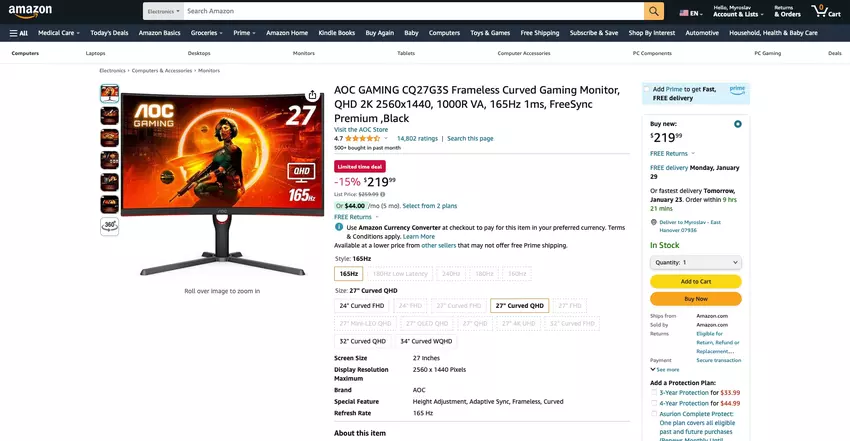
Task: Click the yellow Add to Cart button
Action: [x=696, y=281]
